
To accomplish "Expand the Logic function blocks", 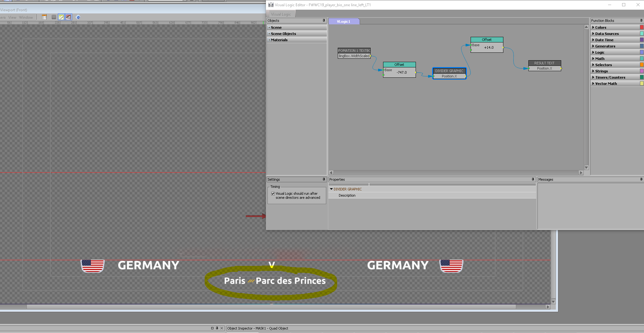I will point(593,52).
